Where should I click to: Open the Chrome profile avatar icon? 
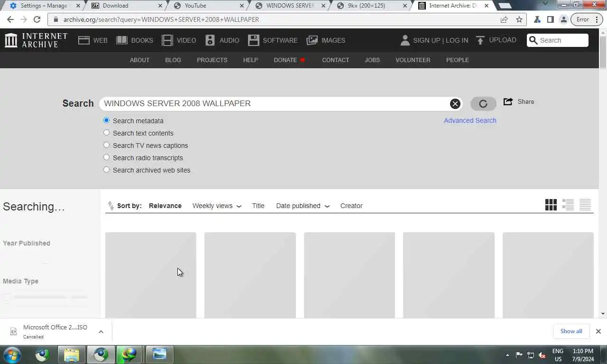[x=563, y=19]
